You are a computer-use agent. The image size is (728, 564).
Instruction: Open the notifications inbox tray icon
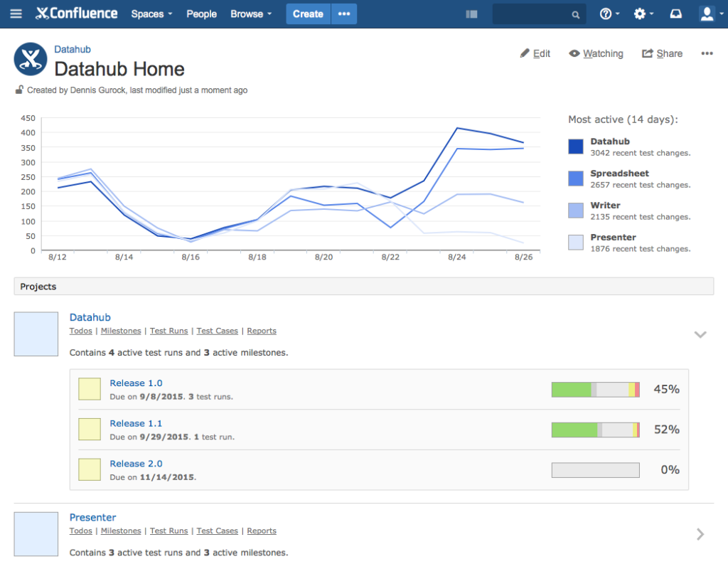coord(675,14)
